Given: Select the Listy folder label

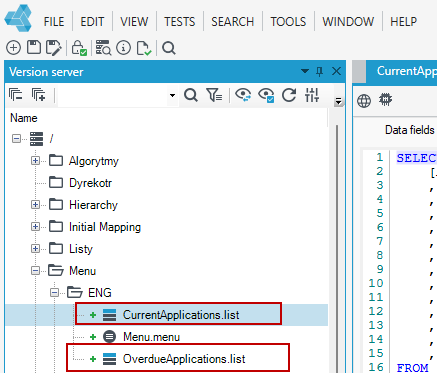Looking at the screenshot, I should tap(81, 249).
